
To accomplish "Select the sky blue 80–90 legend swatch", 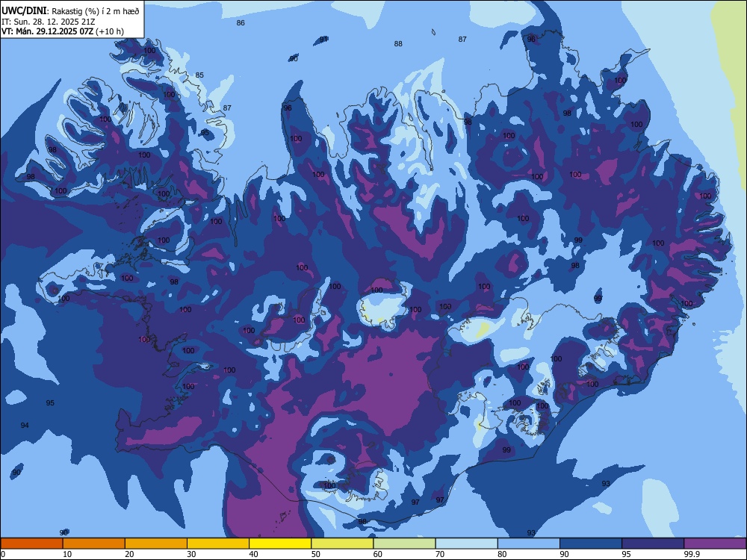I will pos(529,544).
